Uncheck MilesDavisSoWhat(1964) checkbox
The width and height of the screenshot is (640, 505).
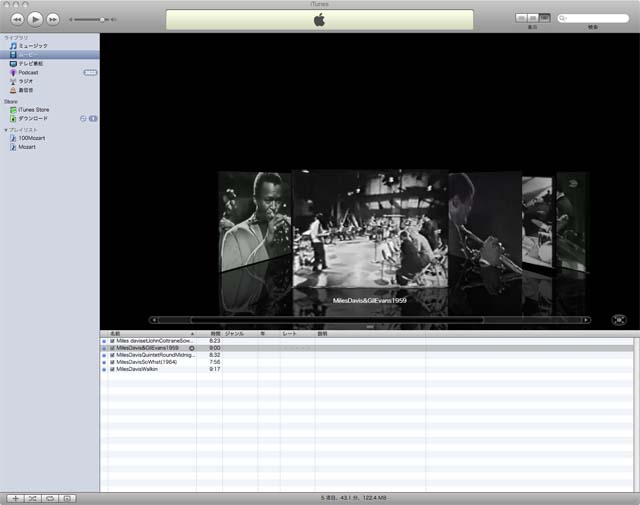point(112,362)
